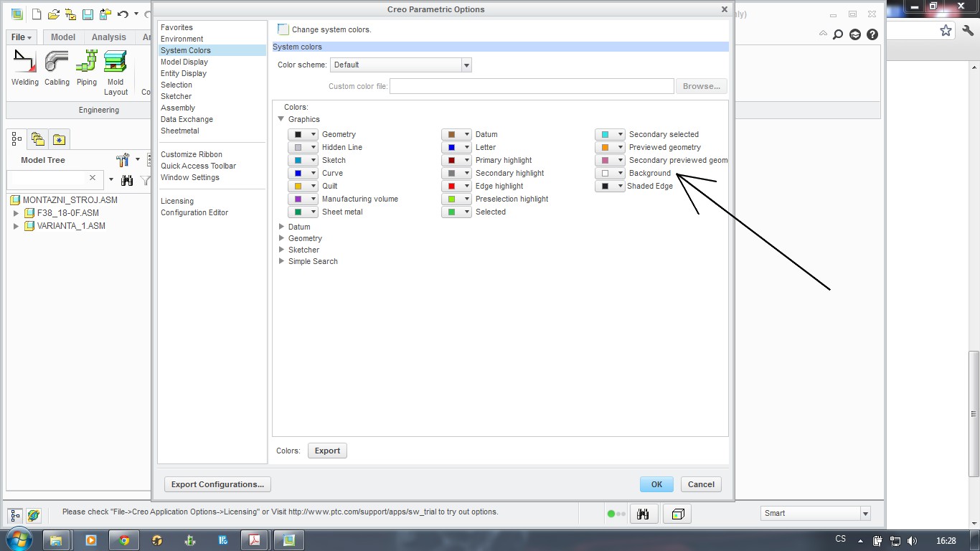Click the Cancel button
The image size is (980, 551).
point(701,484)
